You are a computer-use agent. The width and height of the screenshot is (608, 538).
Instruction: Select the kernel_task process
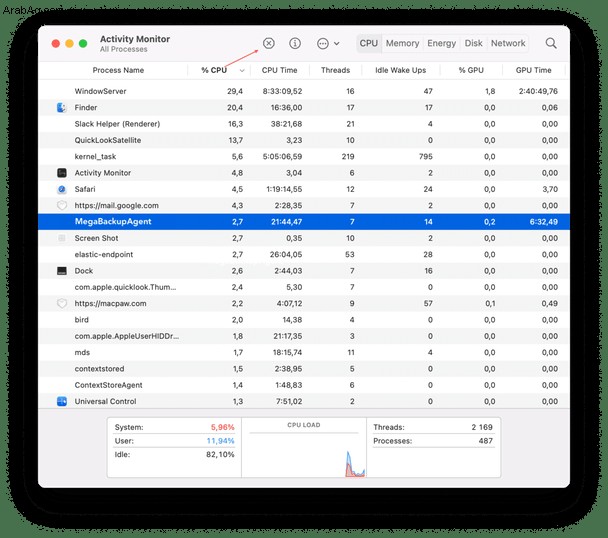pyautogui.click(x=304, y=156)
